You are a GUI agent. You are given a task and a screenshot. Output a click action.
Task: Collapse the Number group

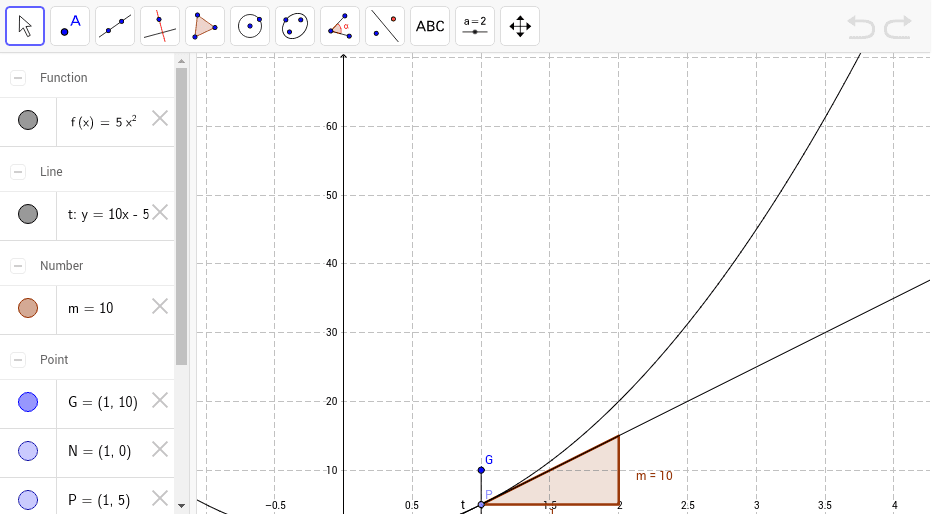coord(18,266)
